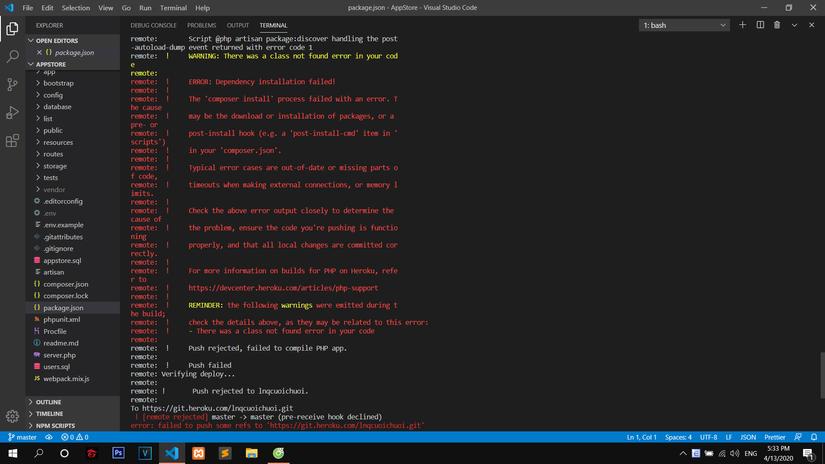Switch to the Problems tab
This screenshot has height=464, width=825.
[x=202, y=25]
